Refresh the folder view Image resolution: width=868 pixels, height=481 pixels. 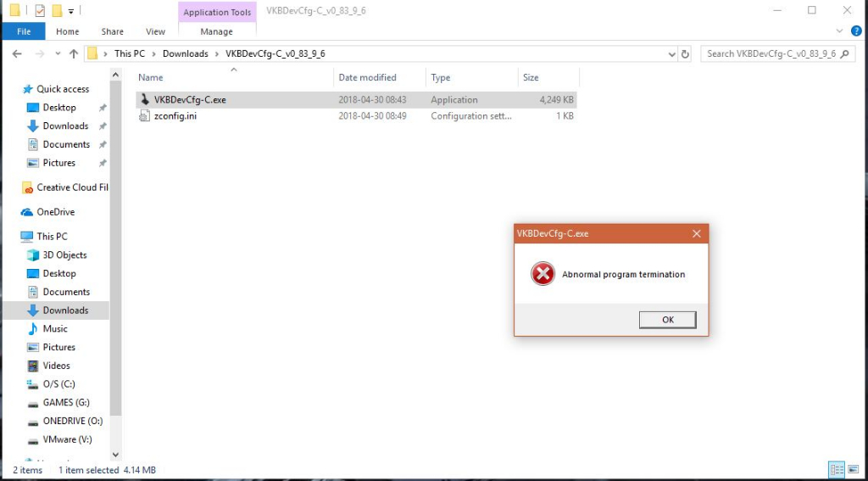[685, 54]
